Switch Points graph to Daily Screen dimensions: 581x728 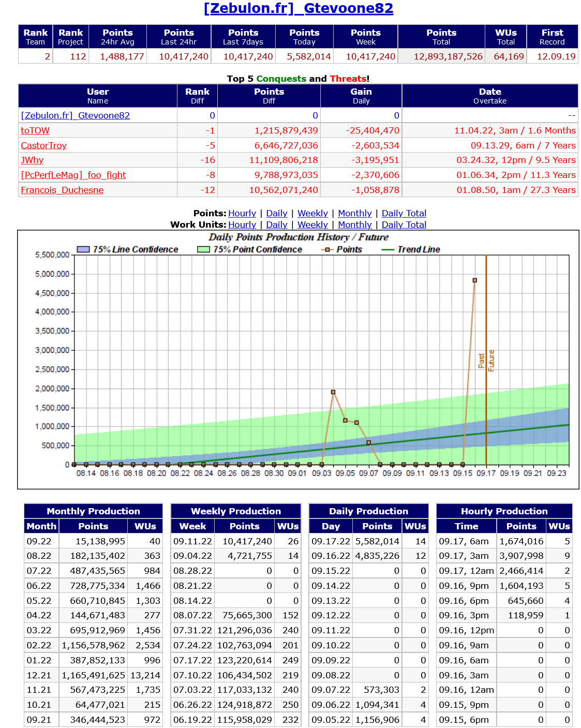tap(276, 213)
